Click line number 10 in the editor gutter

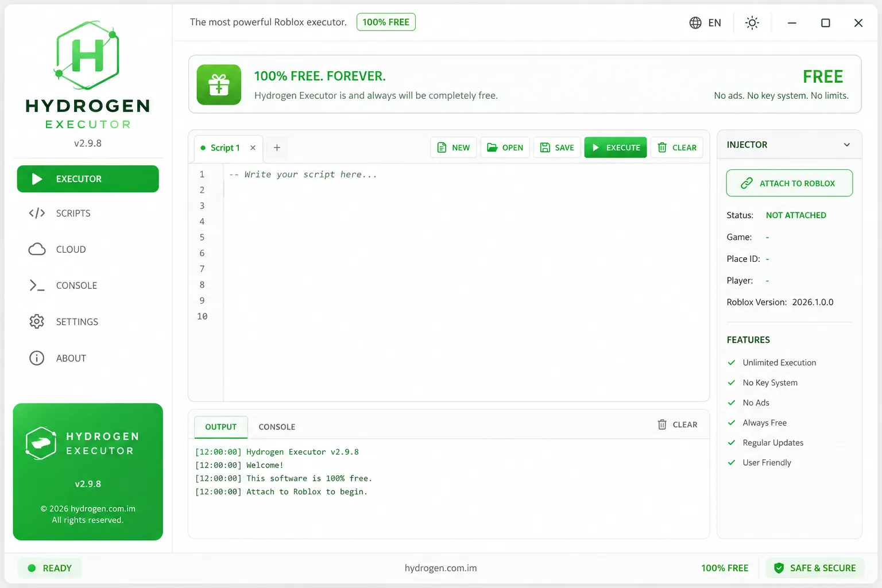202,316
